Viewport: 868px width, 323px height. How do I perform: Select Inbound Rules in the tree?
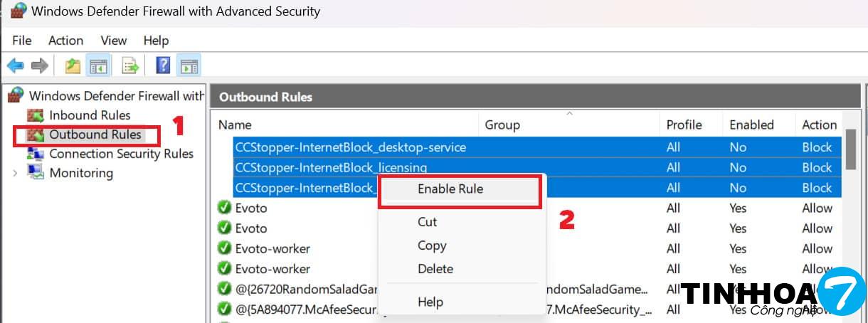point(90,115)
